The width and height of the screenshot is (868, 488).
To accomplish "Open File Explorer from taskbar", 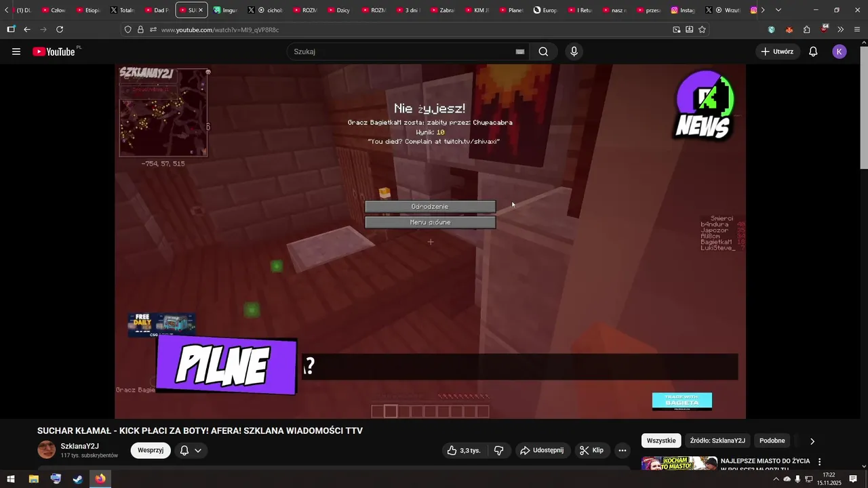I will (x=33, y=479).
